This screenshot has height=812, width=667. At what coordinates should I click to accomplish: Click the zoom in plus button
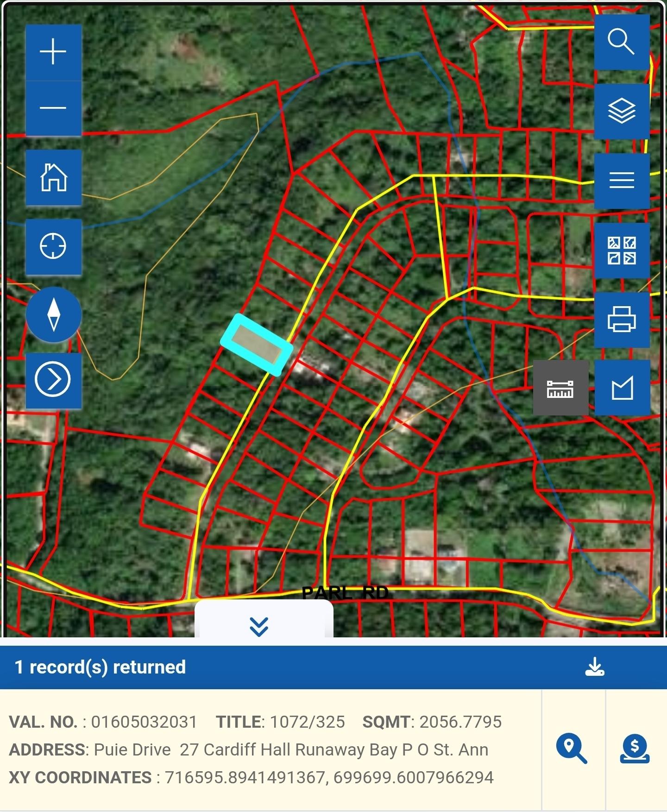(x=53, y=52)
